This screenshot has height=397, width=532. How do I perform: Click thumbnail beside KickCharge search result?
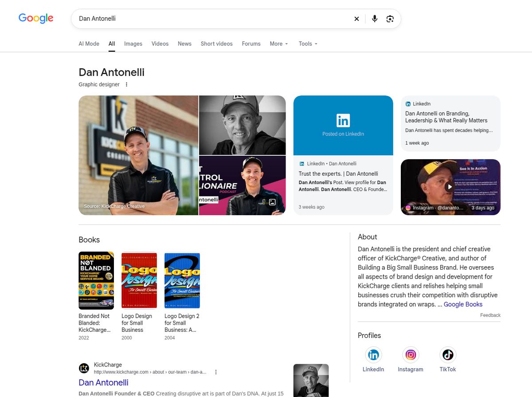point(311,380)
